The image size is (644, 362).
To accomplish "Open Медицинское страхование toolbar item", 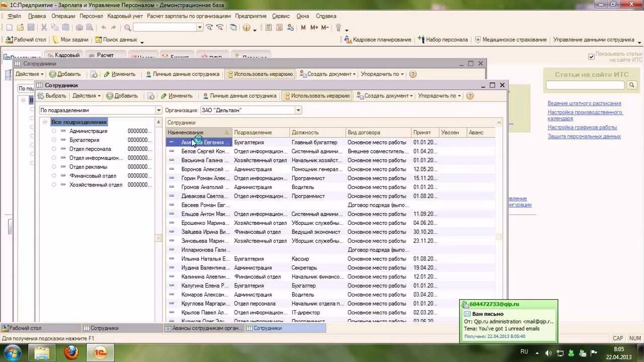I will (x=511, y=40).
